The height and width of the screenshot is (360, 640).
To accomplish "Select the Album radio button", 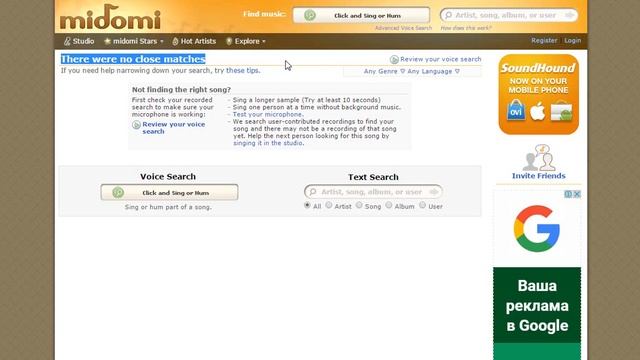I will coord(389,205).
